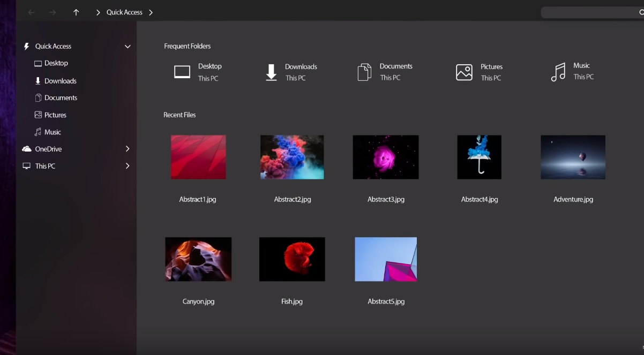Image resolution: width=644 pixels, height=355 pixels.
Task: Click the large Downloads icon in Frequent Folders
Action: tap(272, 72)
